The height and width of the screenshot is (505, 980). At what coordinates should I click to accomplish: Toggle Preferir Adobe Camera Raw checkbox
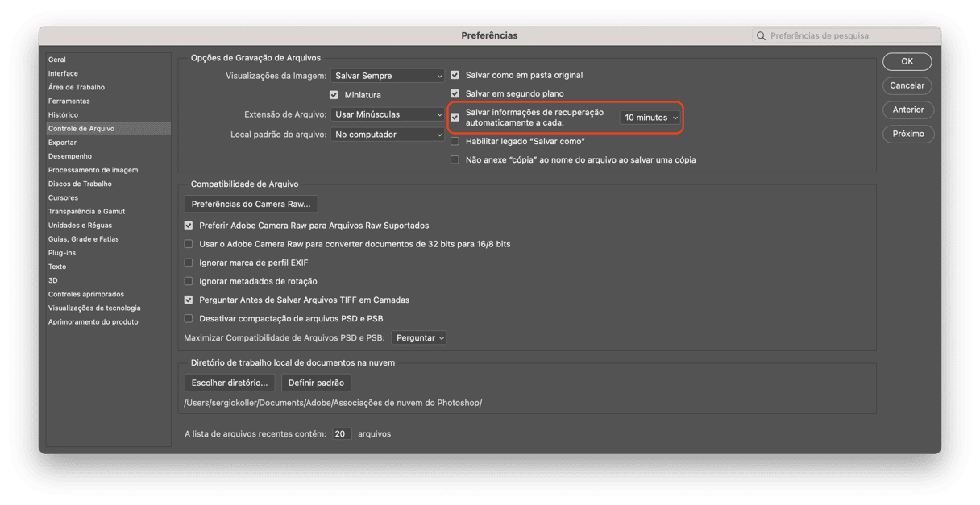[189, 226]
